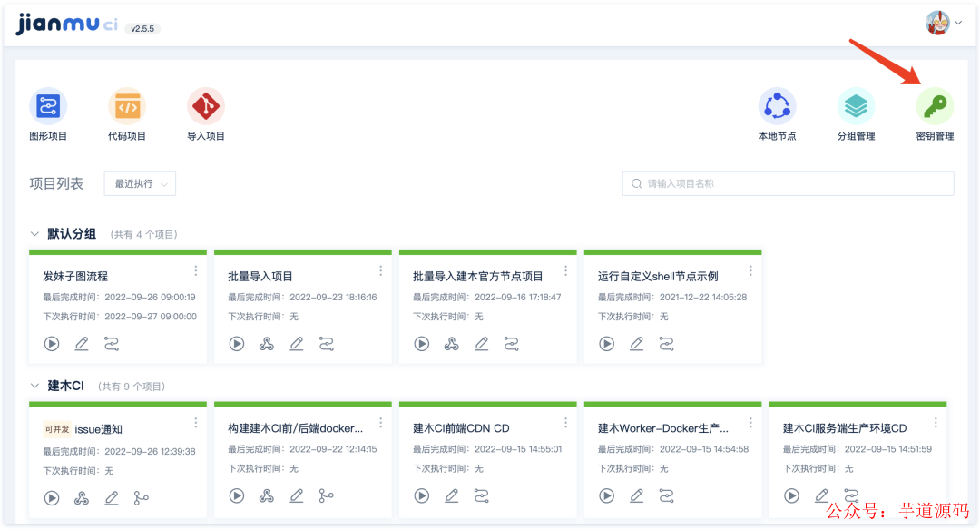Click the jianmu ci logo
Screen dimensions: 980x529
click(67, 25)
